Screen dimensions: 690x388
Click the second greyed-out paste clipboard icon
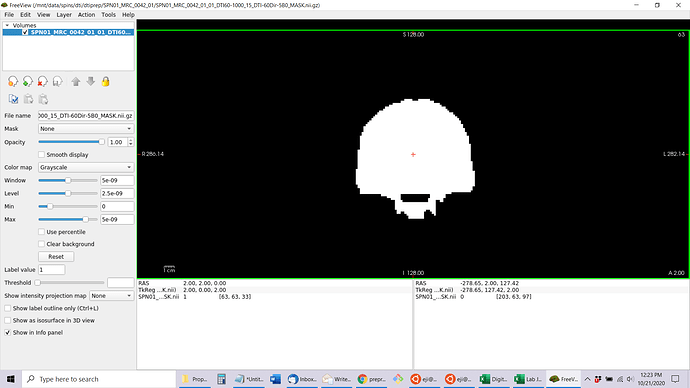[43, 99]
